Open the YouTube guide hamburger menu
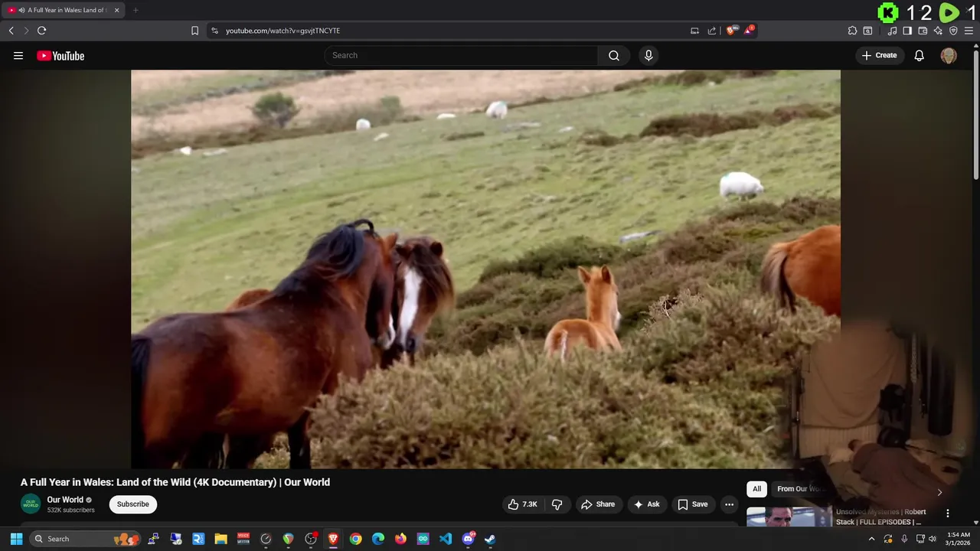The width and height of the screenshot is (980, 551). (x=18, y=55)
